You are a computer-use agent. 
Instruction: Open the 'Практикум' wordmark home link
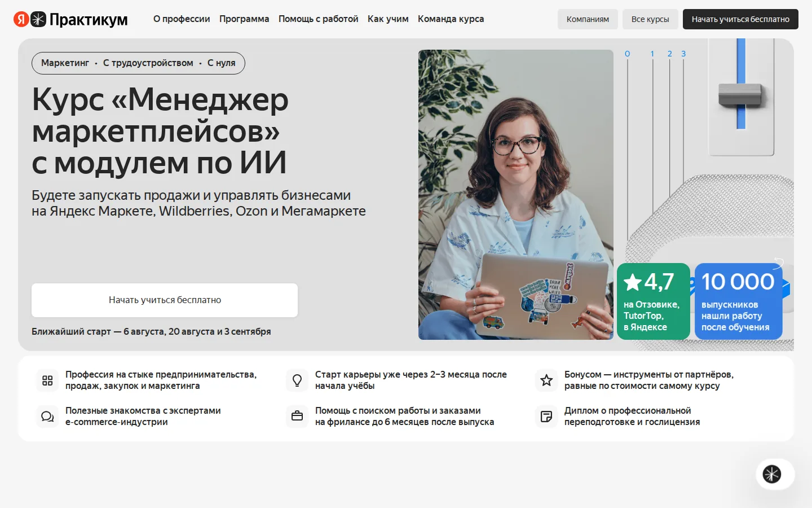[x=89, y=20]
